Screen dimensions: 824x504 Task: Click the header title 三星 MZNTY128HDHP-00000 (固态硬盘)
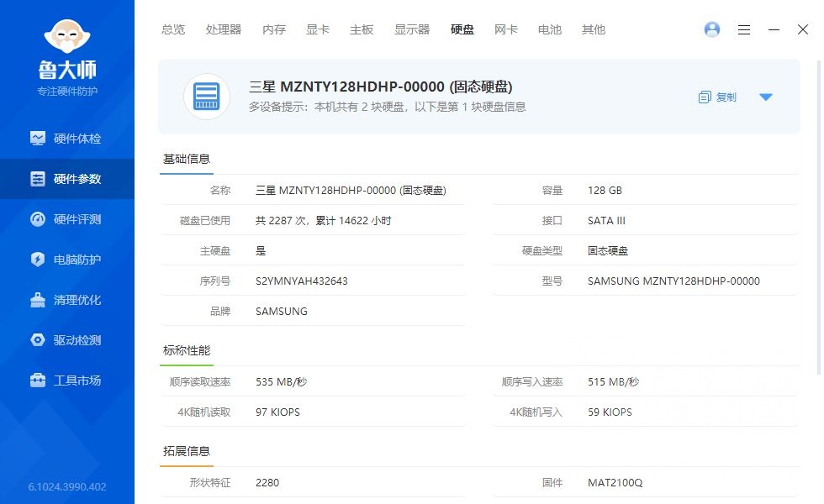pos(380,87)
